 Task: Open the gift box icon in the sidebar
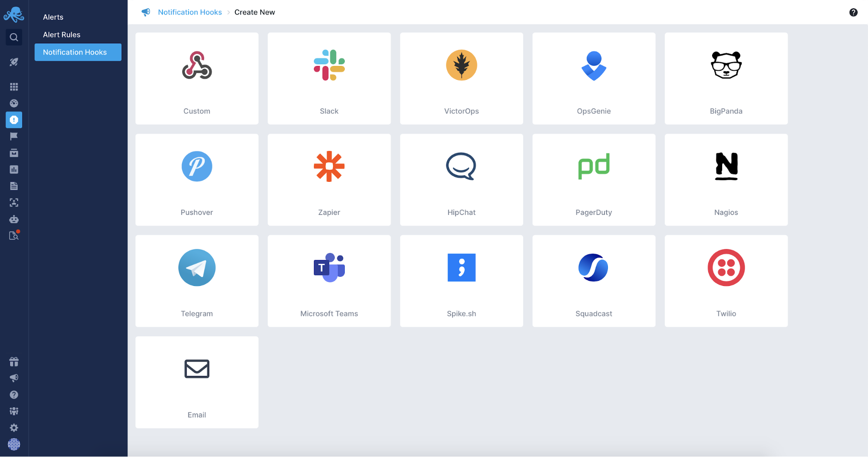coord(14,362)
